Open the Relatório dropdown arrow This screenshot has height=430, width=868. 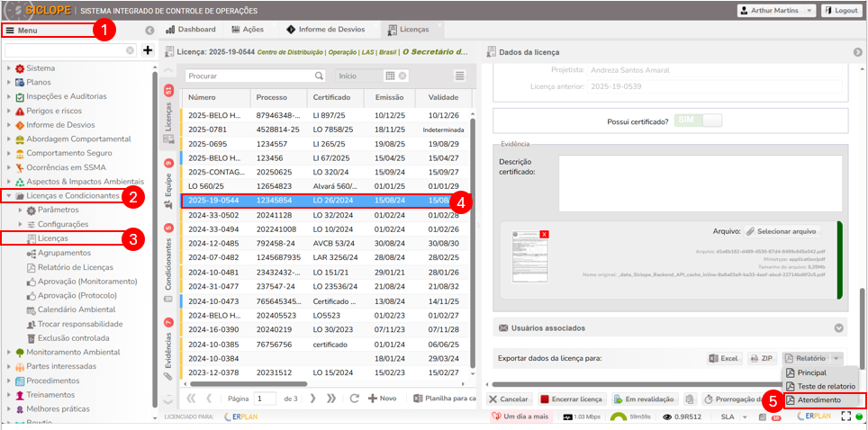pos(837,358)
